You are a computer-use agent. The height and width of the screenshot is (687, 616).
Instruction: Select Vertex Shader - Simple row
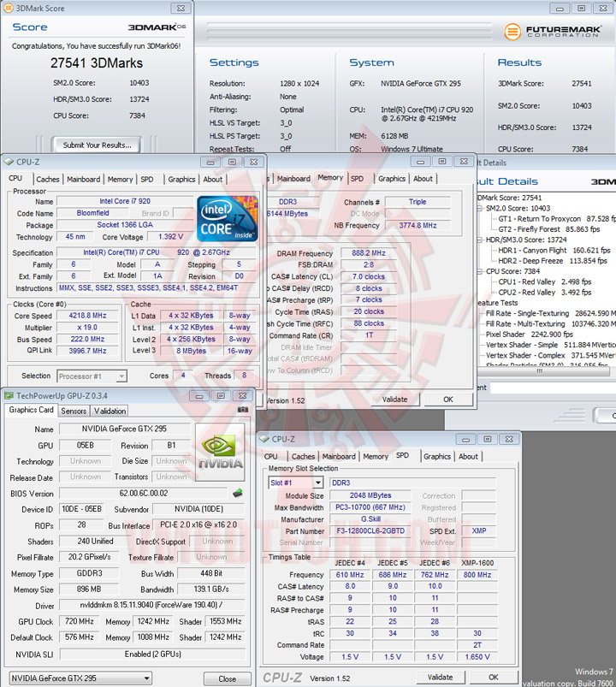tap(551, 345)
